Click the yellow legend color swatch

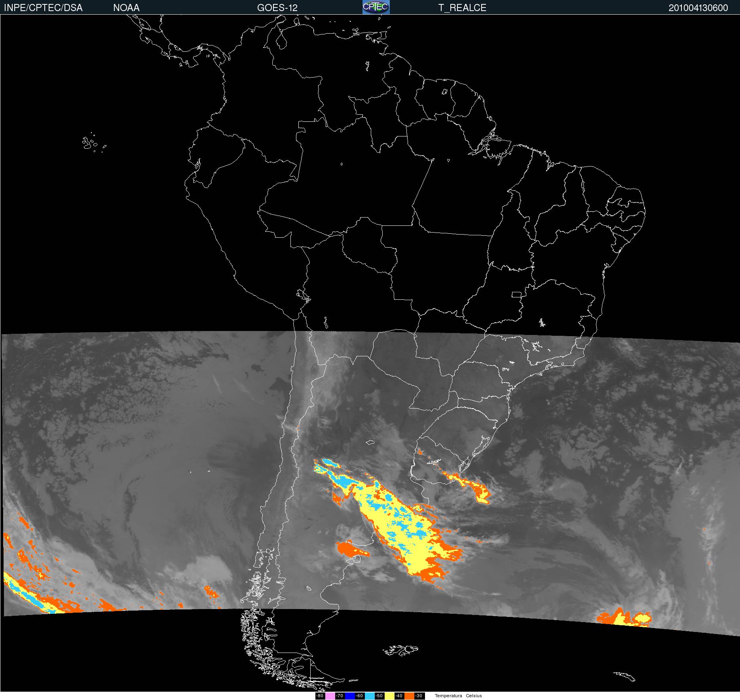pos(389,696)
